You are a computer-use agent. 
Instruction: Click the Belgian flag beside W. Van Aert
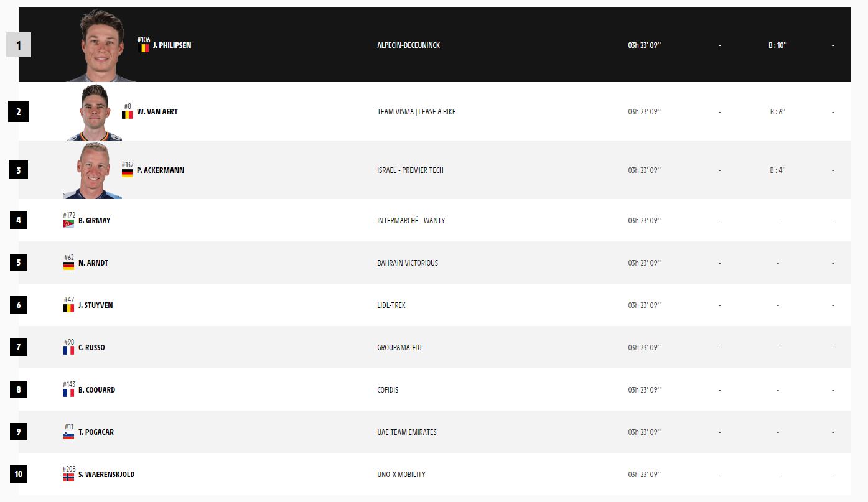click(x=127, y=114)
